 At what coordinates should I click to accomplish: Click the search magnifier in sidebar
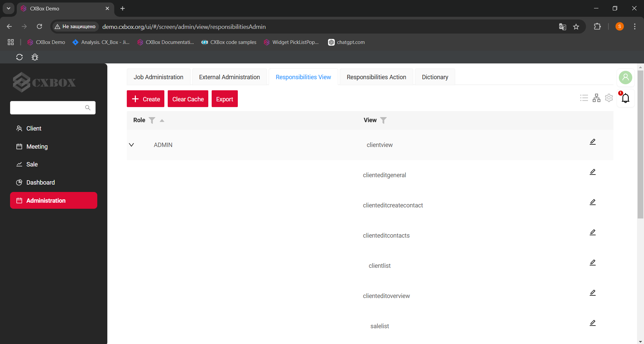[x=88, y=108]
